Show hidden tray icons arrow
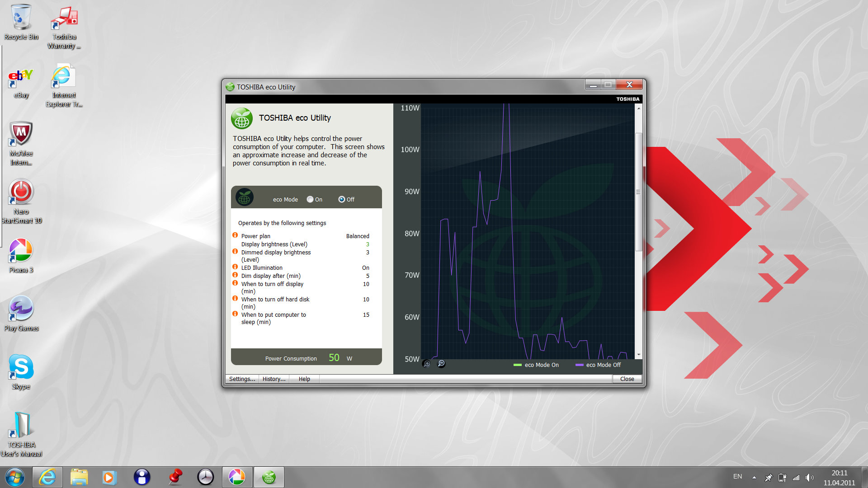The image size is (868, 488). click(x=754, y=477)
